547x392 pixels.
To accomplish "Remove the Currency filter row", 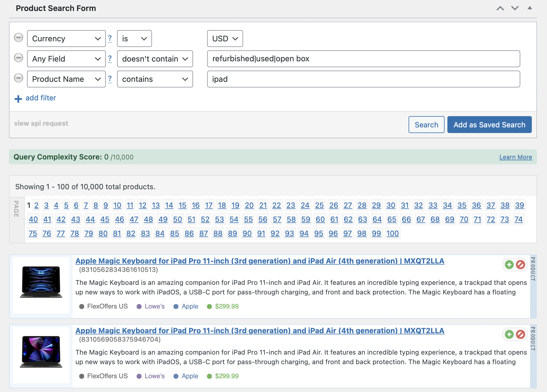I will pos(19,38).
